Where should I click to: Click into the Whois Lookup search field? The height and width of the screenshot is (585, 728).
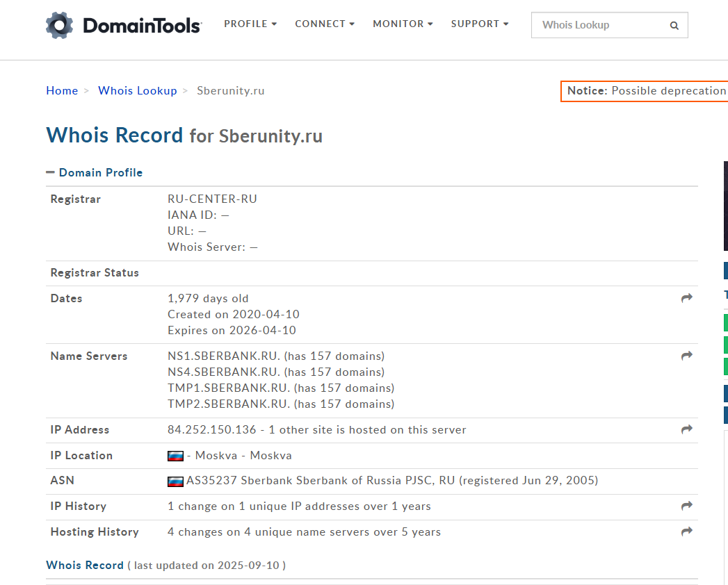pos(598,25)
